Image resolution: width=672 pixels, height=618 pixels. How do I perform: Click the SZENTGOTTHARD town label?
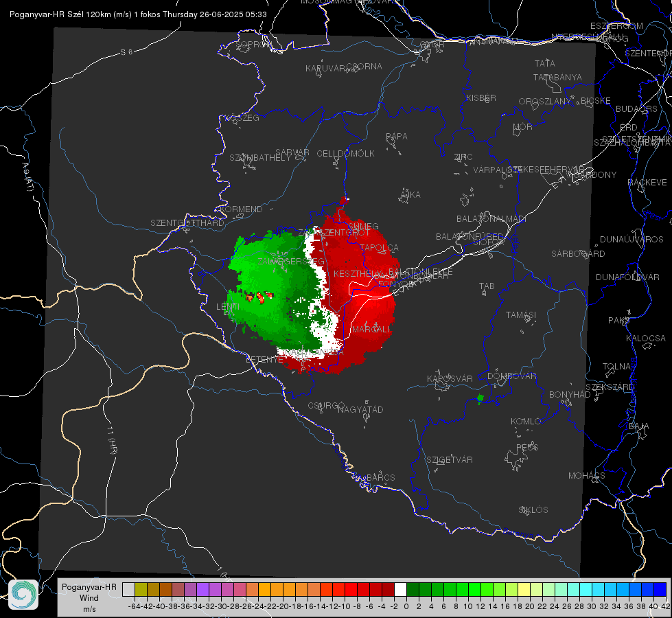click(187, 223)
